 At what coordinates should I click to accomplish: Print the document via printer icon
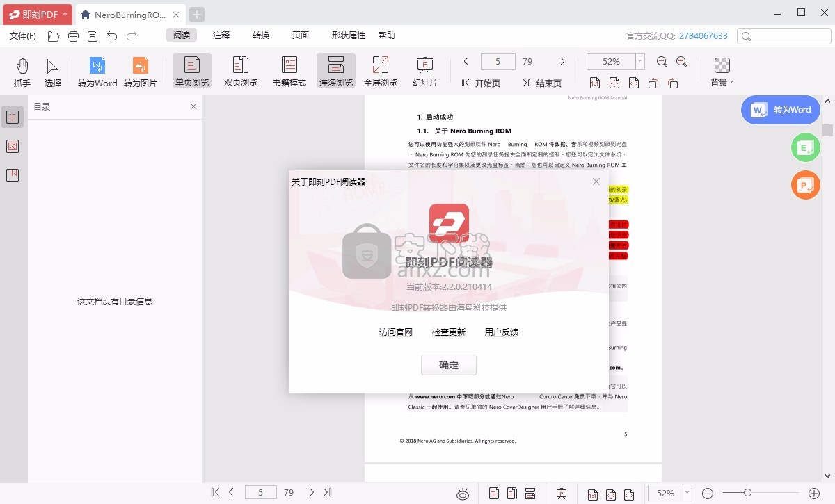click(73, 35)
